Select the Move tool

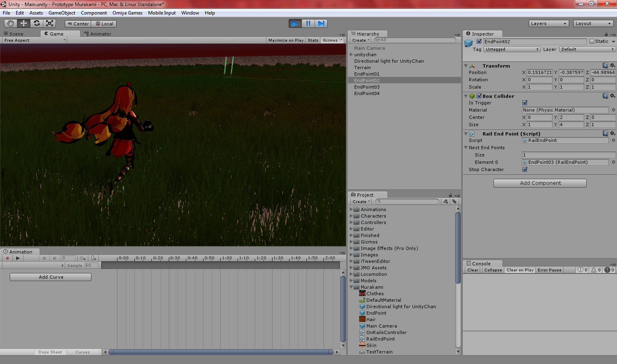23,23
